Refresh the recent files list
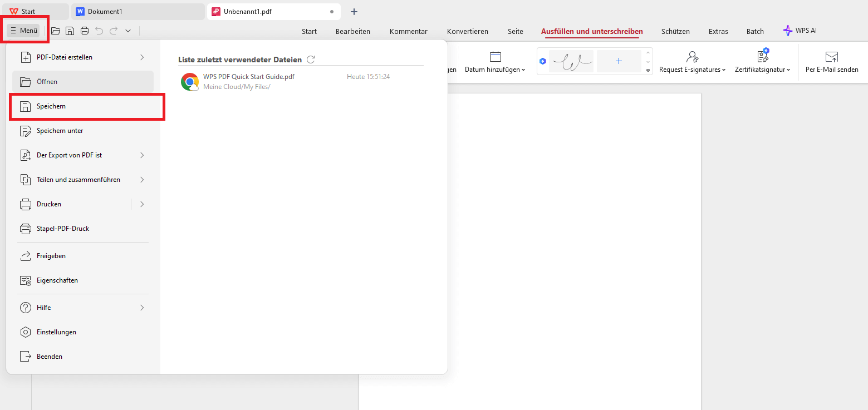The image size is (868, 410). pos(311,59)
